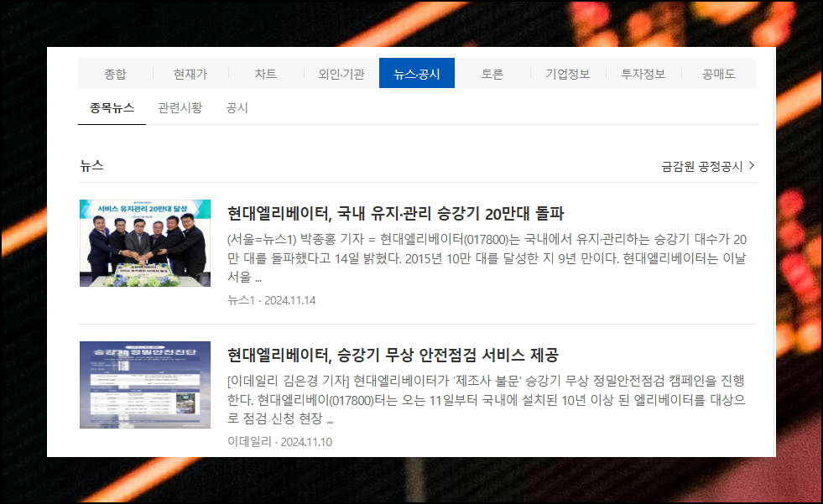
Task: Click summary text beginning [이데일리 김은경 기자]
Action: click(x=487, y=399)
